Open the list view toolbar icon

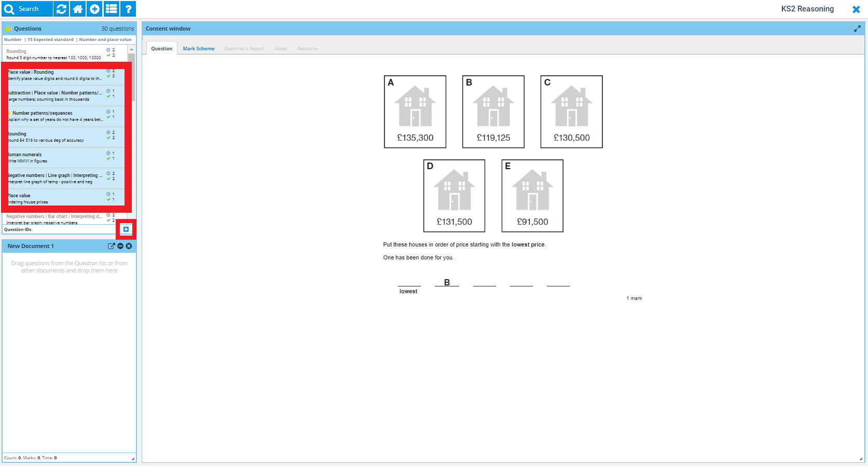point(112,9)
